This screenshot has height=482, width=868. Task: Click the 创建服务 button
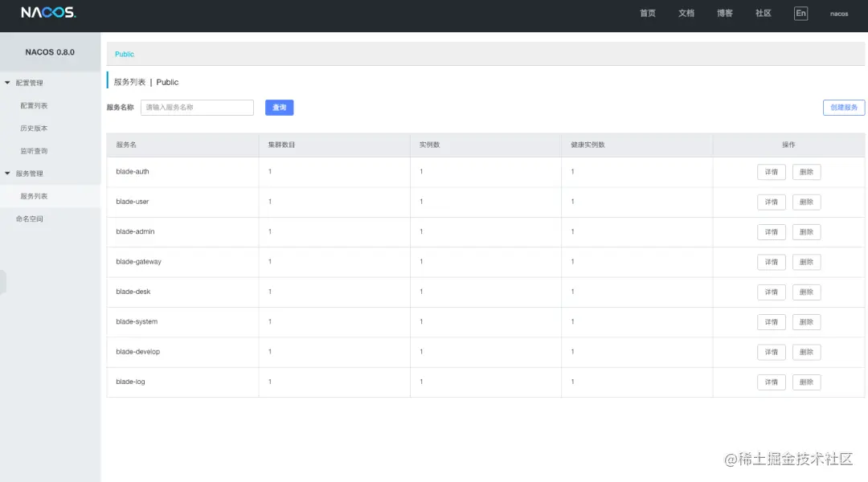tap(844, 108)
